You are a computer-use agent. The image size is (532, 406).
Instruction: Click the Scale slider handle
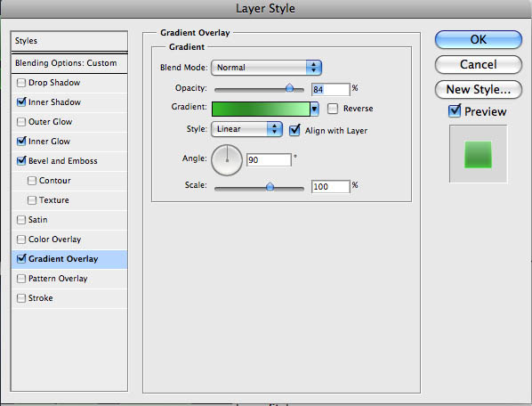tap(270, 186)
